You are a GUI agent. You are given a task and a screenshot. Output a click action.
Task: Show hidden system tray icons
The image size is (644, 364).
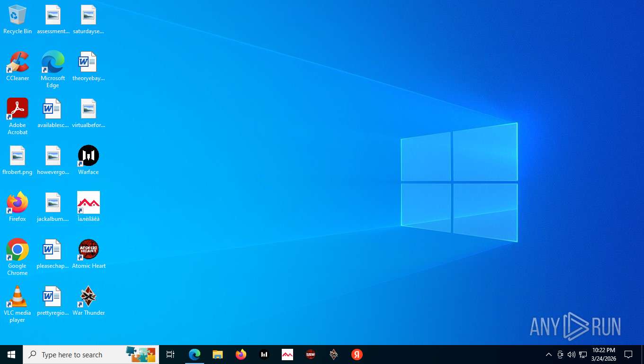549,355
